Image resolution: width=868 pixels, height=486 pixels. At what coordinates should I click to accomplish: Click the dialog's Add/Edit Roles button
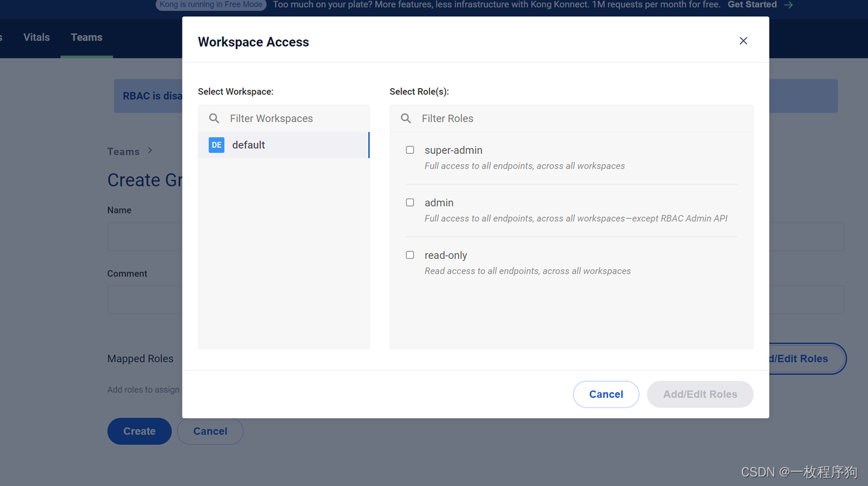(700, 394)
